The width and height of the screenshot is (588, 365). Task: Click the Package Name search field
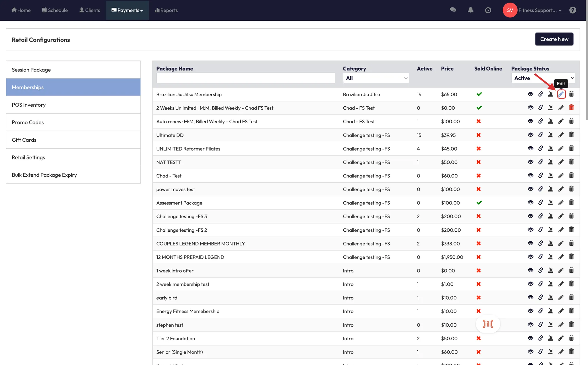pos(245,78)
